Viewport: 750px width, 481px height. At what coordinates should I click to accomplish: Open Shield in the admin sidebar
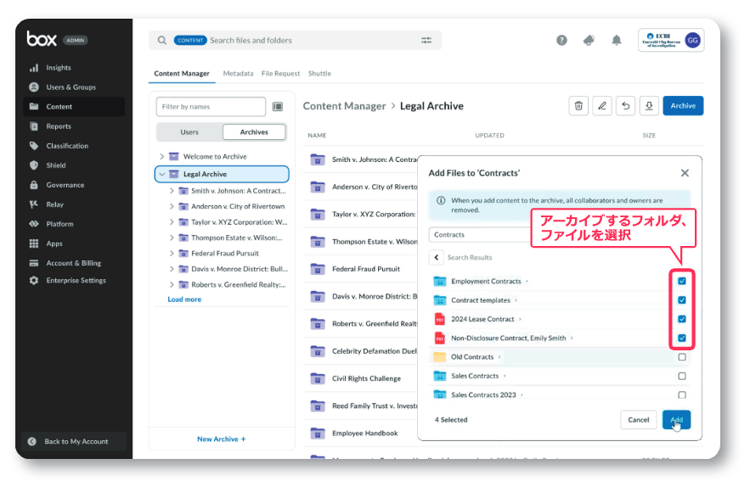click(55, 165)
